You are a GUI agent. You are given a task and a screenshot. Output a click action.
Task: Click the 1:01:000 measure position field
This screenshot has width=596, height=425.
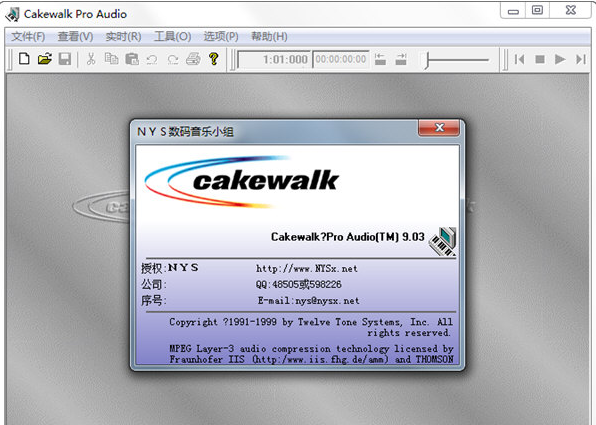[274, 59]
